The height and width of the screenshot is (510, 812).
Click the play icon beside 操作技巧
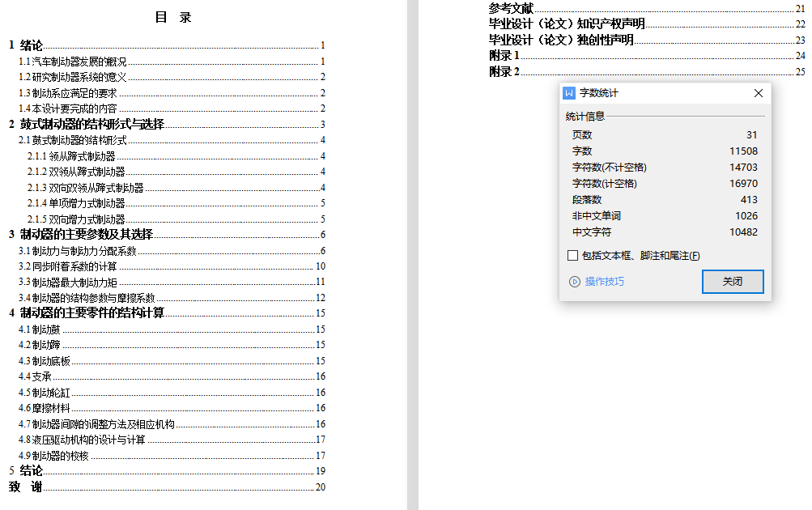(x=574, y=282)
